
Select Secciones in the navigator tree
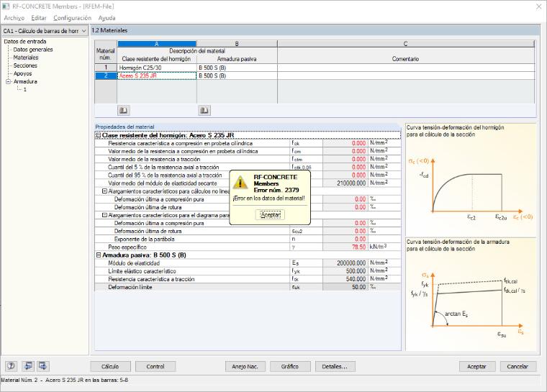pyautogui.click(x=25, y=65)
